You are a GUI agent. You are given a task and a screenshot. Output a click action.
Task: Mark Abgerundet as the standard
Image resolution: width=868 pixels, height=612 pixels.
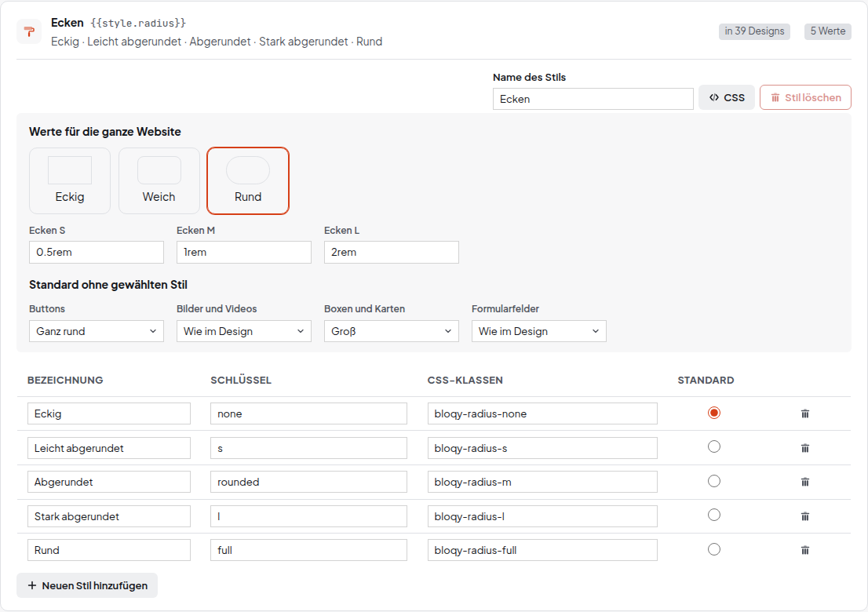point(714,481)
